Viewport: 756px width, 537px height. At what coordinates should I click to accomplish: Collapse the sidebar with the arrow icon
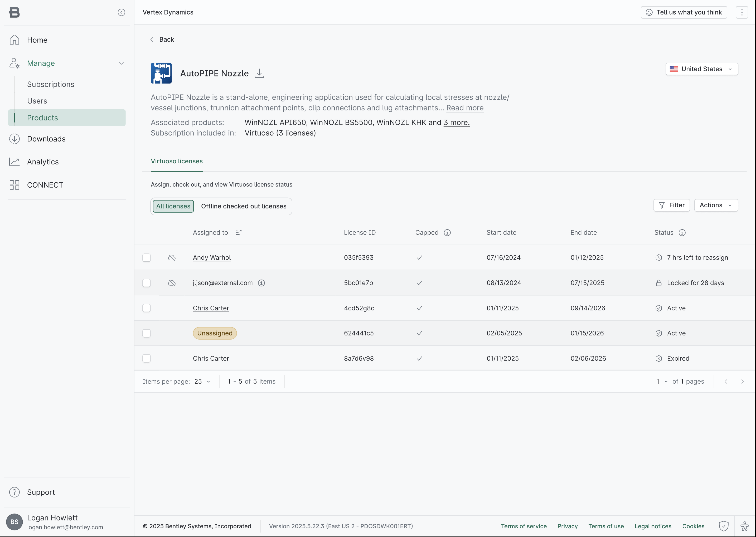[x=121, y=12]
